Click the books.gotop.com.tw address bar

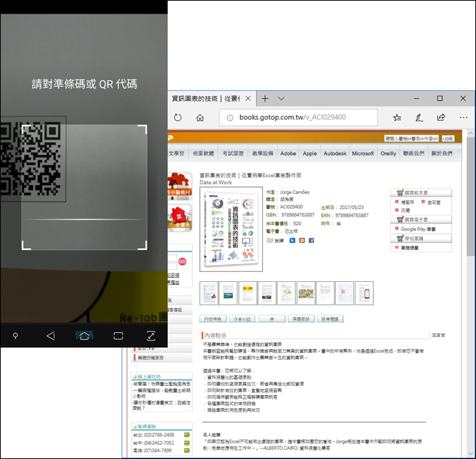pyautogui.click(x=298, y=117)
